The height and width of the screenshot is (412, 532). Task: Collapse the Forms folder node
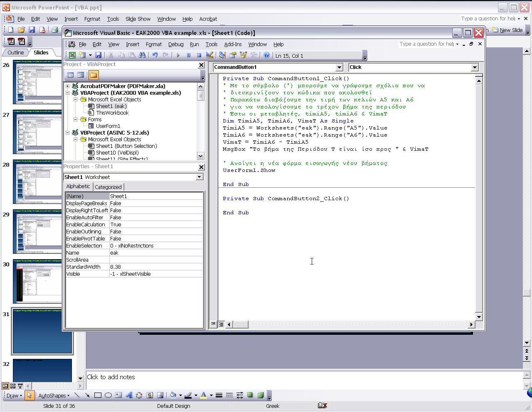click(76, 120)
